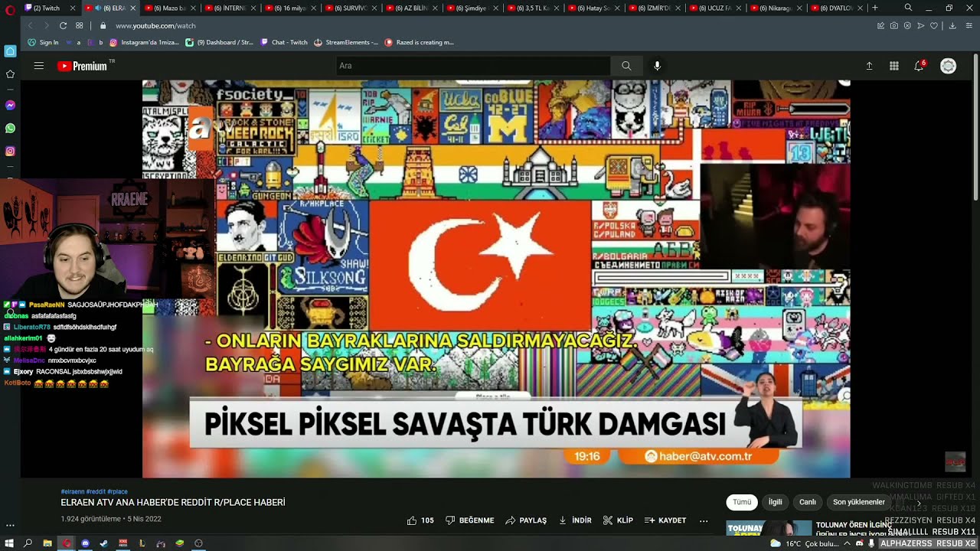Click the video player area
The width and height of the screenshot is (980, 551).
click(496, 279)
